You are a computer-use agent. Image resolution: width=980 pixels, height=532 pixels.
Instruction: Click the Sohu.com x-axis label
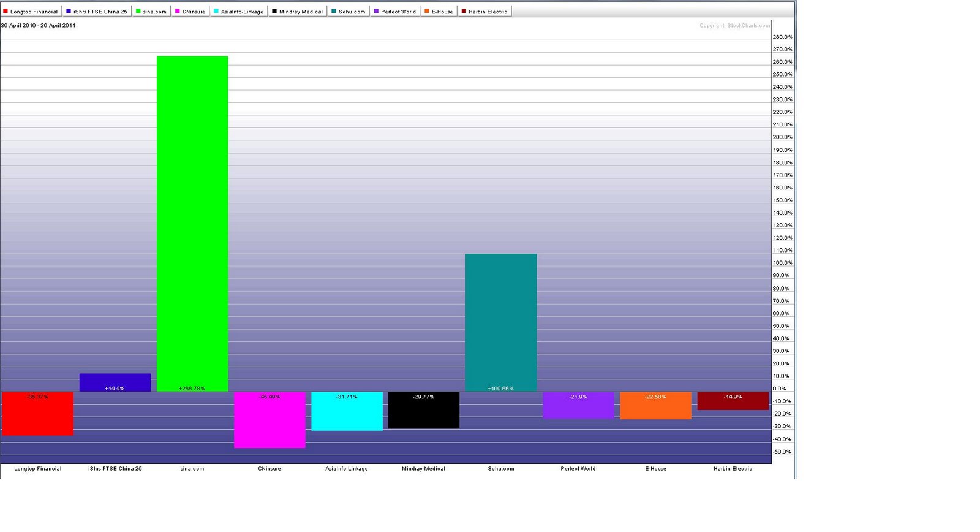pyautogui.click(x=501, y=469)
